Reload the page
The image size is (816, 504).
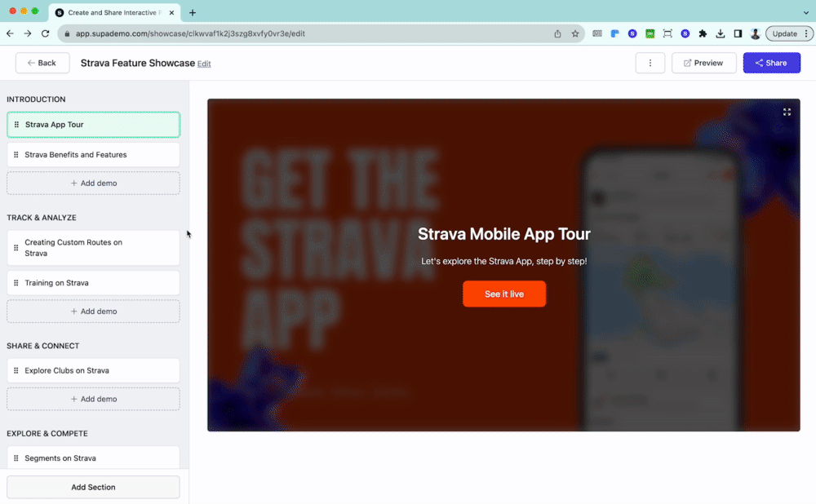pos(45,33)
